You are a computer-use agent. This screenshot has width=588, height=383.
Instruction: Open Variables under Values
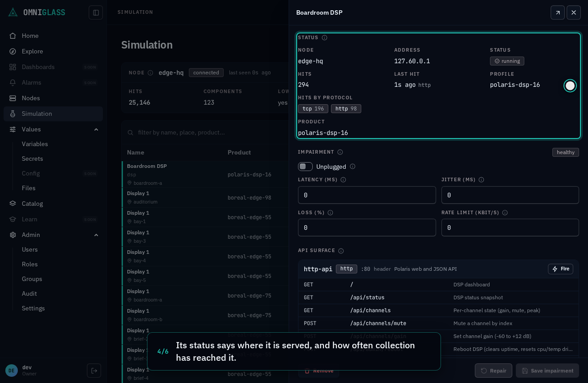pos(60,144)
